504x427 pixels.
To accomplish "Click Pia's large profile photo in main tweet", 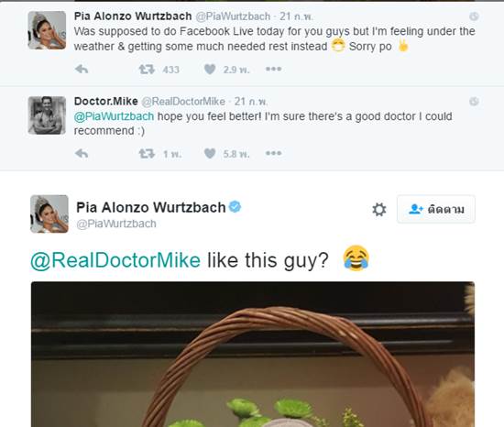I will tap(49, 213).
